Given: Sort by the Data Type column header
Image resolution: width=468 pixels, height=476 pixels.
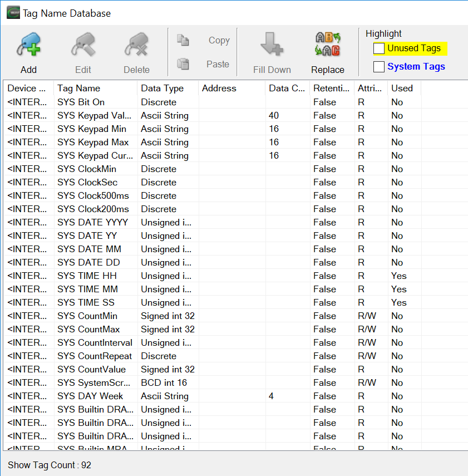Looking at the screenshot, I should [x=161, y=88].
